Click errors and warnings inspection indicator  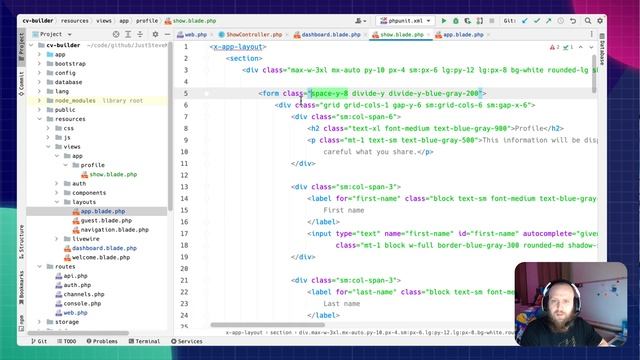[562, 47]
